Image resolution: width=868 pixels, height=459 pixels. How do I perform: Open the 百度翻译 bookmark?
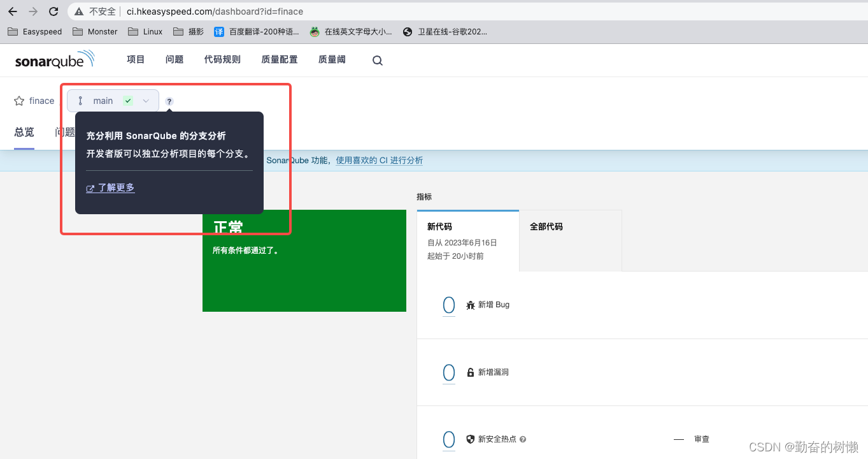coord(257,31)
